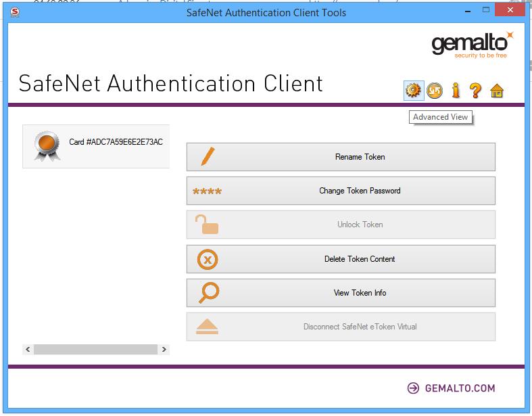Click Disconnect SafeNet eToken Virtual button

pos(341,327)
